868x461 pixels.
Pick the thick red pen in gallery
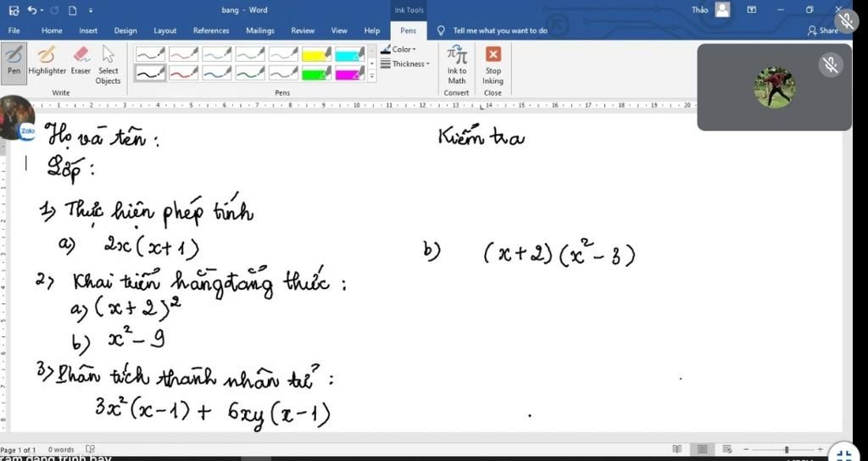(184, 72)
